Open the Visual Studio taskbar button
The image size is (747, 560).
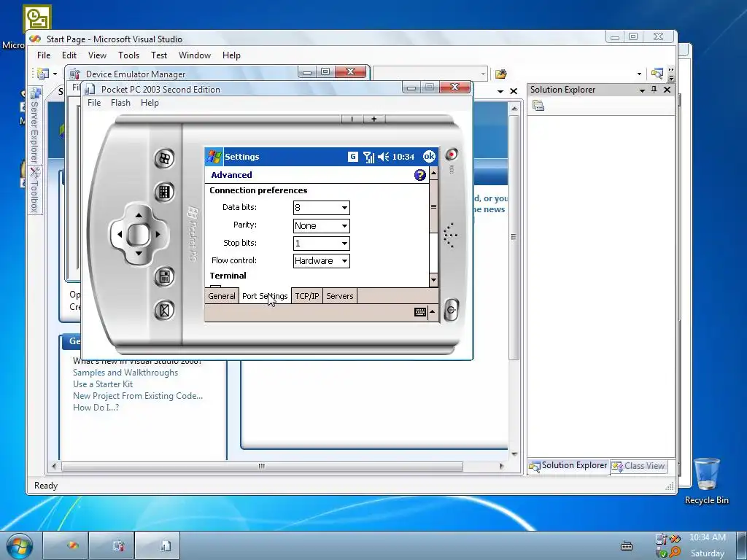pos(66,545)
